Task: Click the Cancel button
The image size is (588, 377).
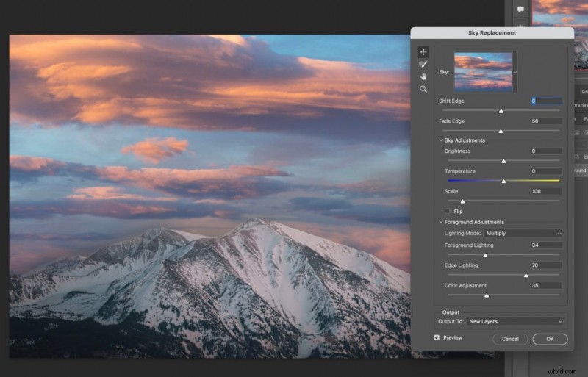Action: pos(510,339)
